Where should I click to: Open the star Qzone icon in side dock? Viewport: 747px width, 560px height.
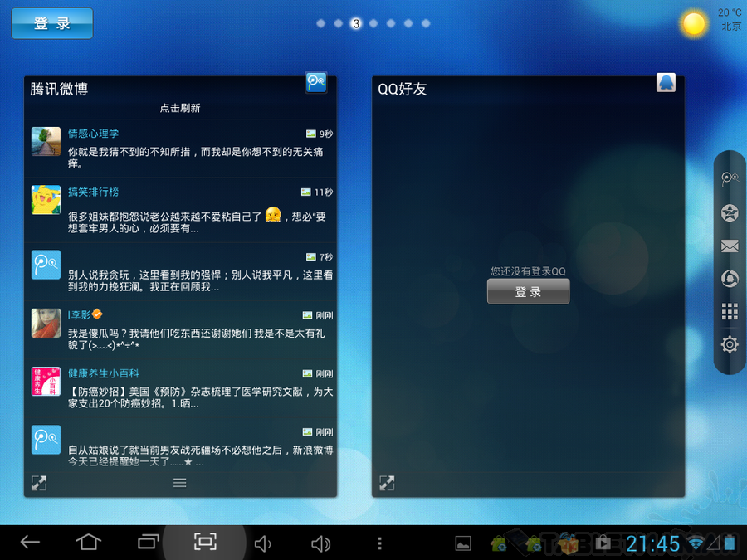730,213
